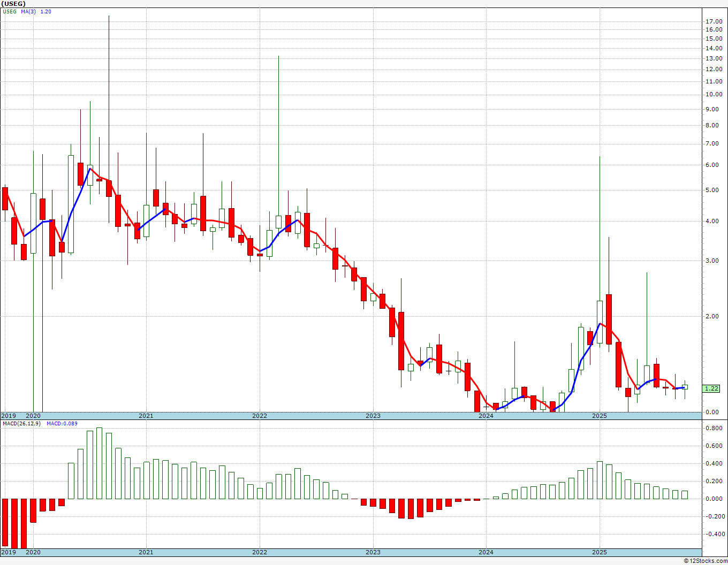The image size is (728, 565).
Task: Click the MACD(26,12,9) indicator label
Action: point(21,424)
